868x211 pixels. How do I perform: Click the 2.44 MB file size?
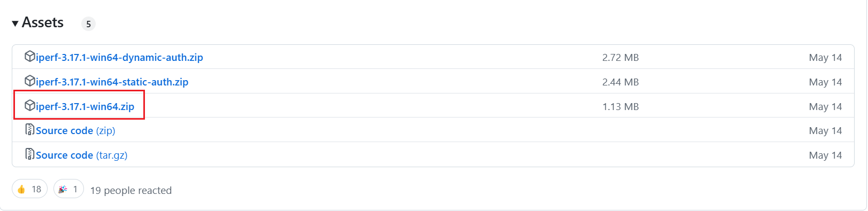[x=620, y=82]
